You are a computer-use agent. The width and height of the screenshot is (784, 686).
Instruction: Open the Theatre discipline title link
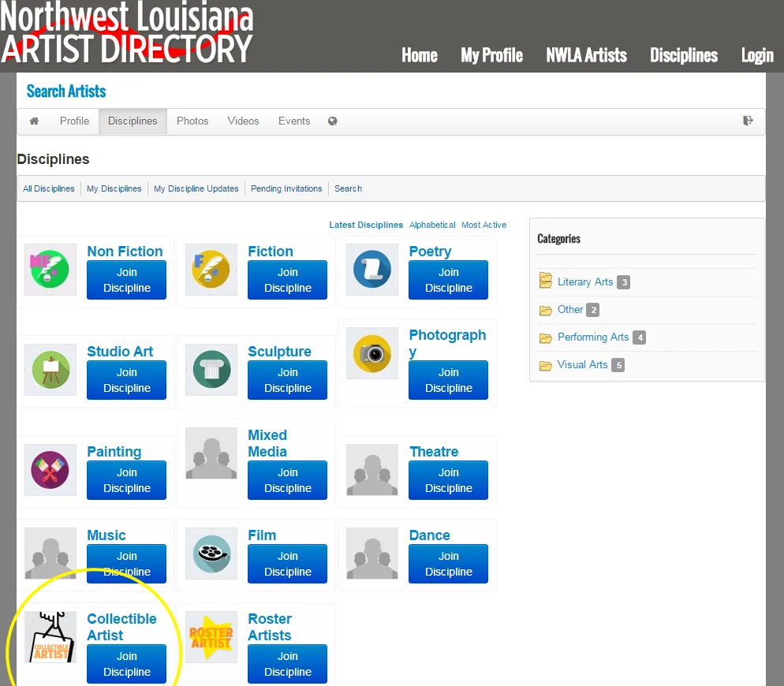(x=434, y=452)
